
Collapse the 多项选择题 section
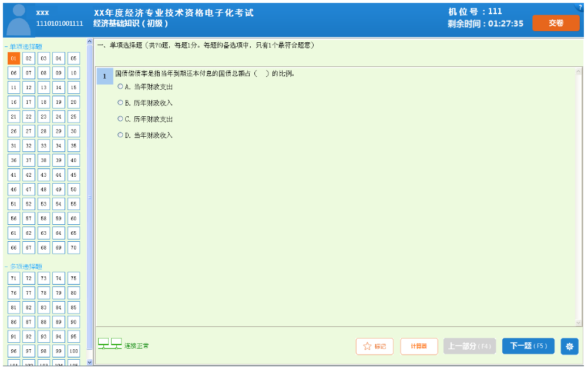click(x=6, y=266)
